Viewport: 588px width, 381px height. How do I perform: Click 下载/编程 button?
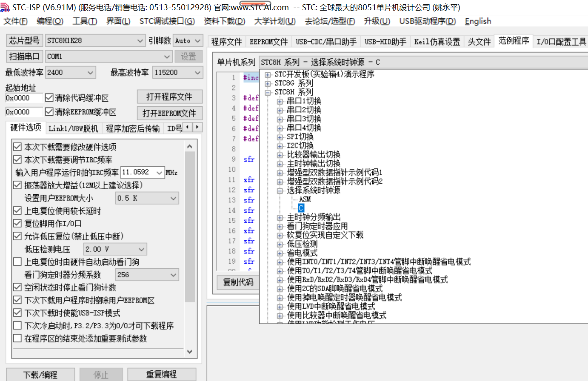[x=40, y=375]
